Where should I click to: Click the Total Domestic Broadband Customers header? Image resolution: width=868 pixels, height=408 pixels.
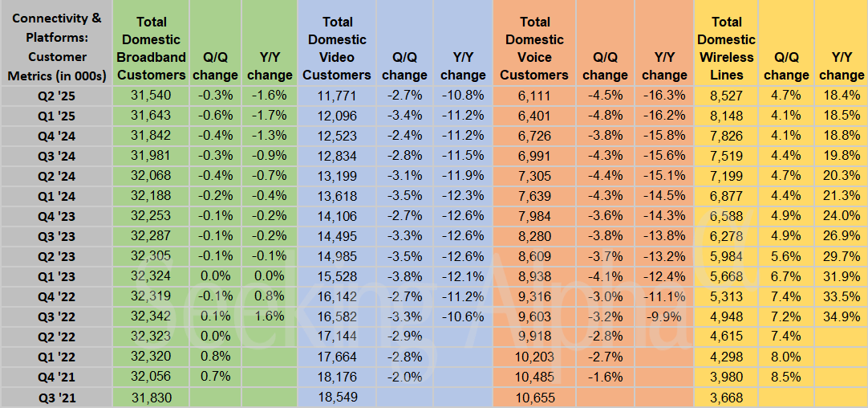click(x=151, y=48)
